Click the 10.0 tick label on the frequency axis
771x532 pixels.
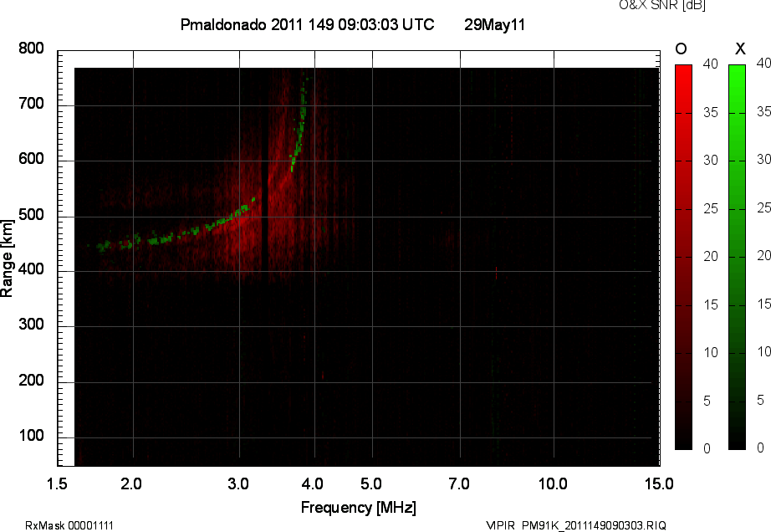(x=553, y=484)
